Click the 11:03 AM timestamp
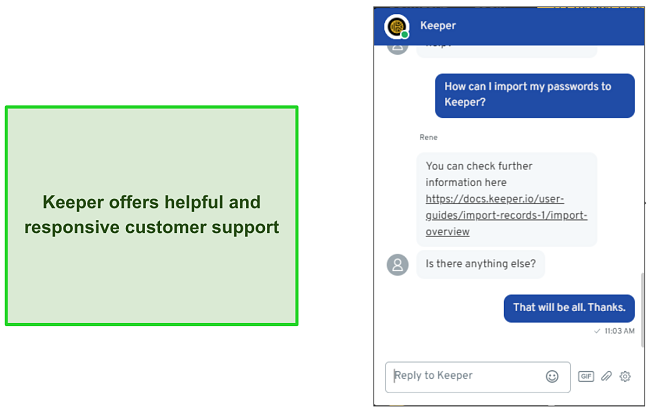The height and width of the screenshot is (410, 650). 619,331
